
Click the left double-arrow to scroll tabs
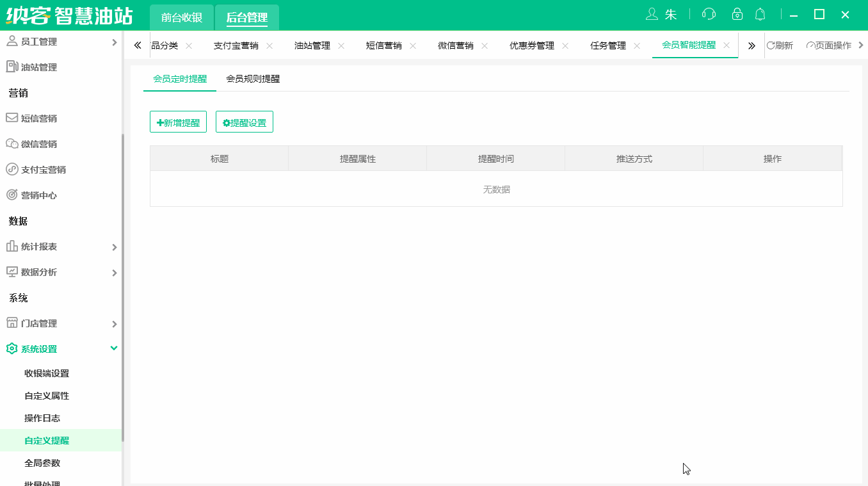138,45
